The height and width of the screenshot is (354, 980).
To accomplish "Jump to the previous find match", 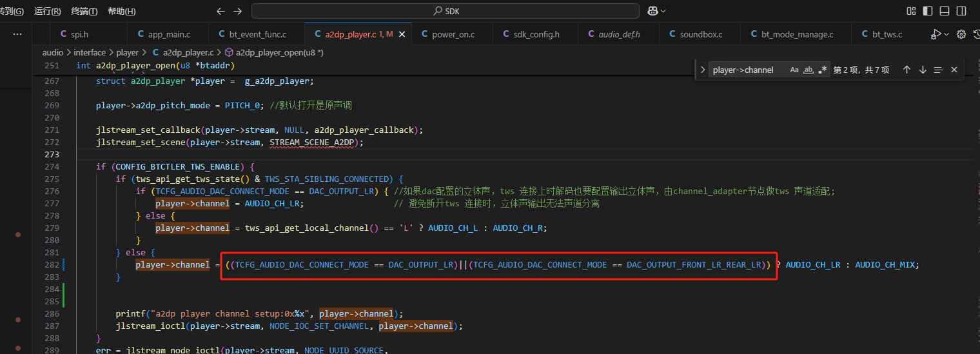I will coord(906,70).
